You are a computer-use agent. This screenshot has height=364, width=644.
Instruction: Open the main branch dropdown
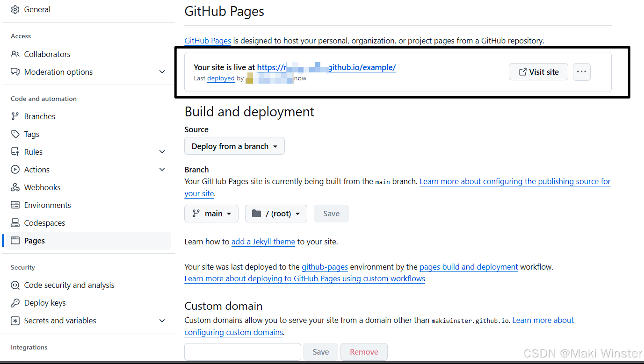tap(211, 214)
